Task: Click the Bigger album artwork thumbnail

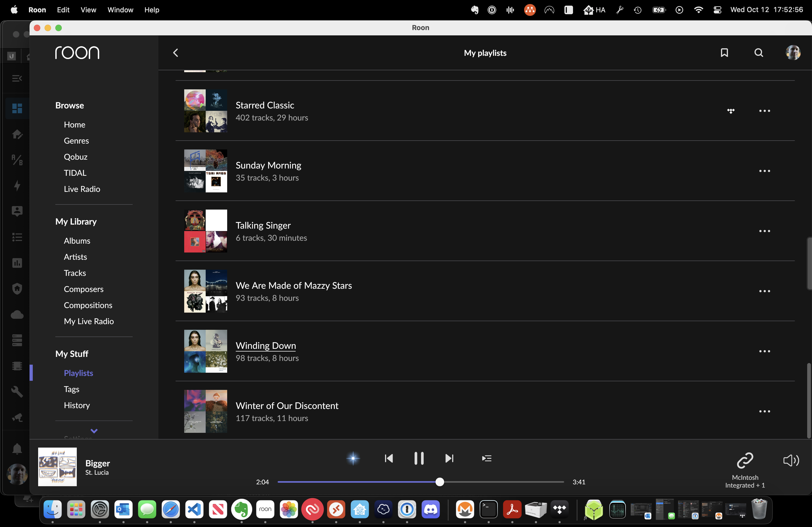Action: 57,467
